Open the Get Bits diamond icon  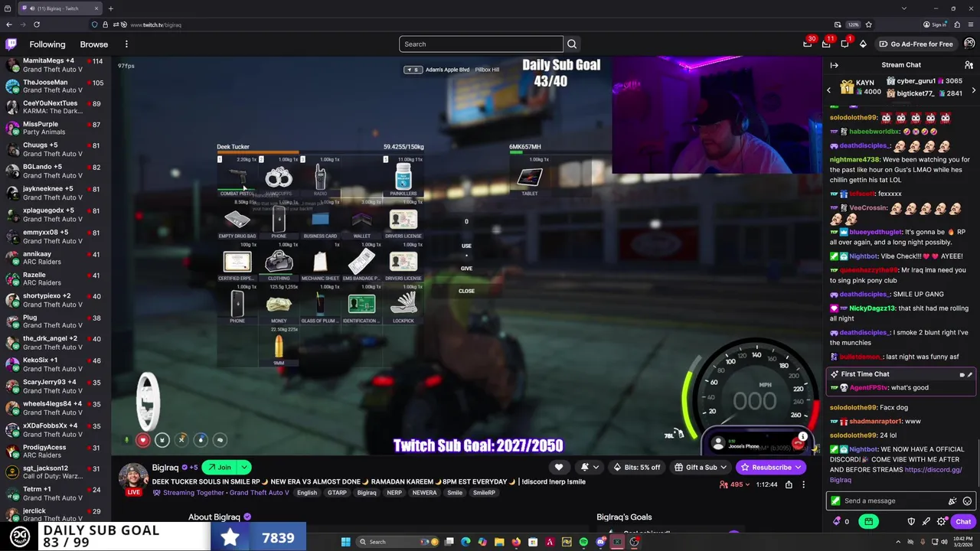(863, 44)
